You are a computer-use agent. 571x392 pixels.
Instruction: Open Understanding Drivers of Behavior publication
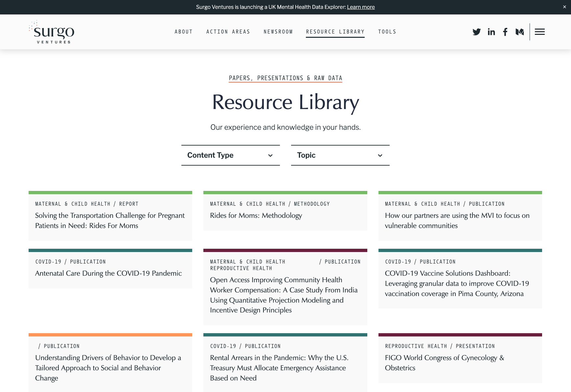[x=108, y=368]
